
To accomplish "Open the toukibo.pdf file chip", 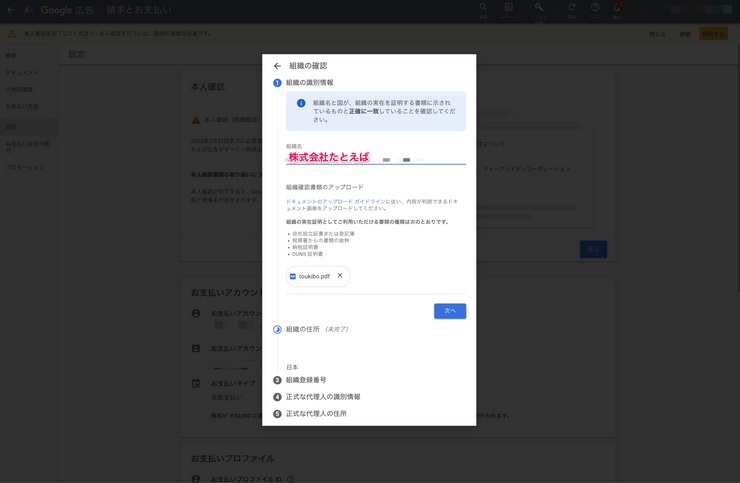I will (318, 276).
